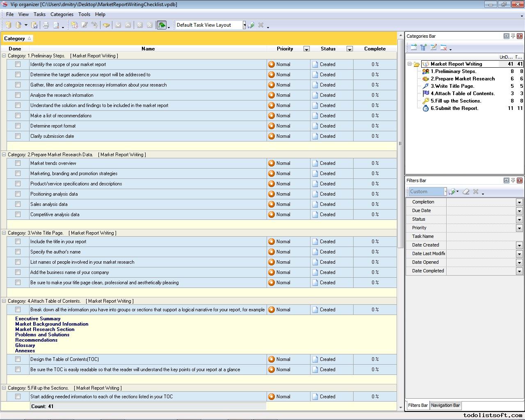Click the pencil edit icon in Categories Bar
The height and width of the screenshot is (420, 525).
434,48
